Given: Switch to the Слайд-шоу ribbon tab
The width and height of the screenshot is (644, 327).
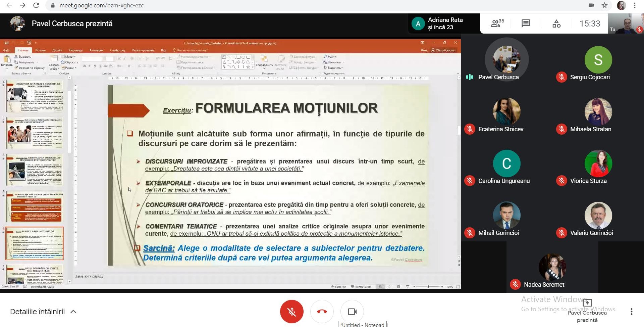Looking at the screenshot, I should click(118, 50).
